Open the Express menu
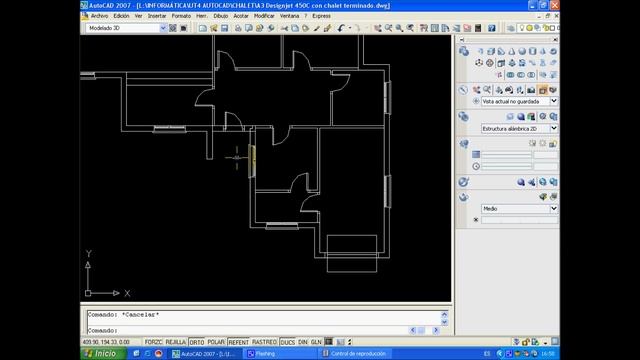The image size is (640, 360). point(321,16)
